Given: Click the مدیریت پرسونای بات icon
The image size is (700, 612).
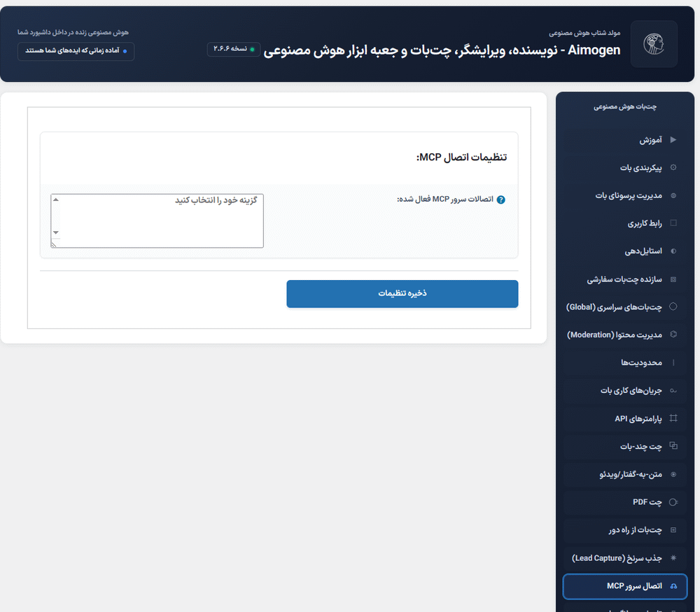Looking at the screenshot, I should pyautogui.click(x=673, y=195).
